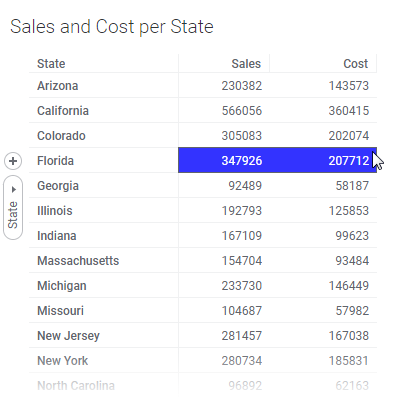
Task: Click Georgia sales value 92489
Action: [245, 186]
